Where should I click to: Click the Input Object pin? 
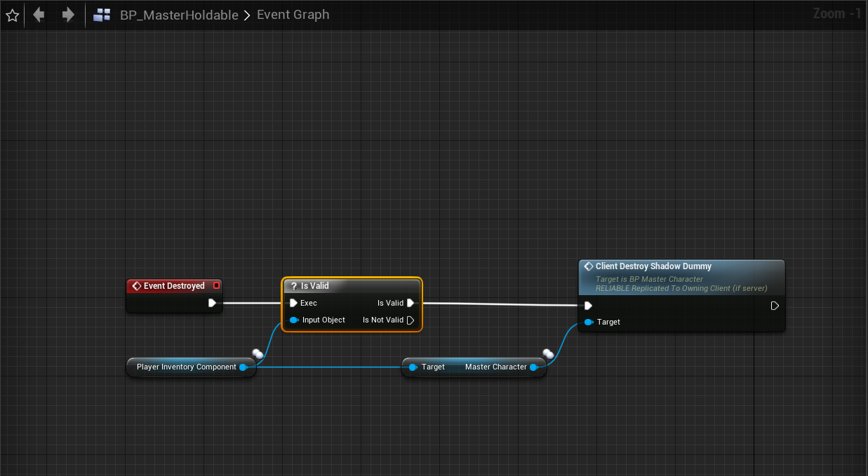click(x=294, y=320)
